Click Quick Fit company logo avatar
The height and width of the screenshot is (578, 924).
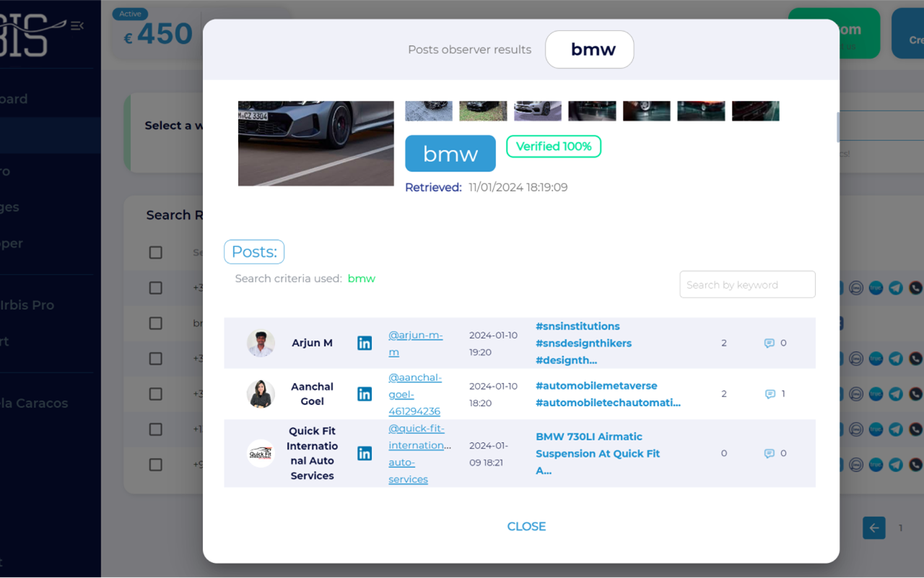pos(261,453)
